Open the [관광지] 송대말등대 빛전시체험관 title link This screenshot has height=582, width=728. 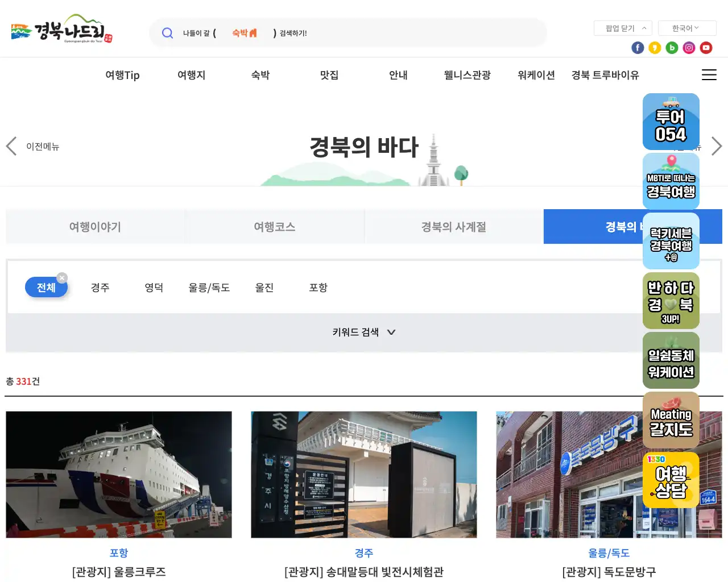(364, 572)
